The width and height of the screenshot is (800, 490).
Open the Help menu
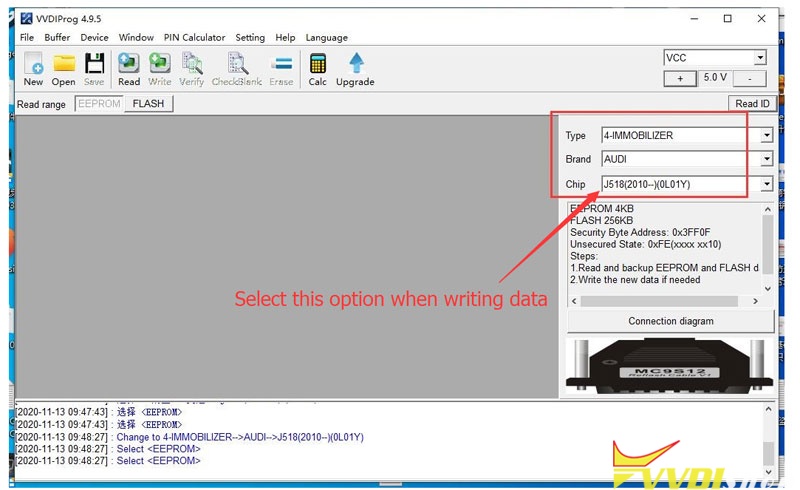[285, 37]
